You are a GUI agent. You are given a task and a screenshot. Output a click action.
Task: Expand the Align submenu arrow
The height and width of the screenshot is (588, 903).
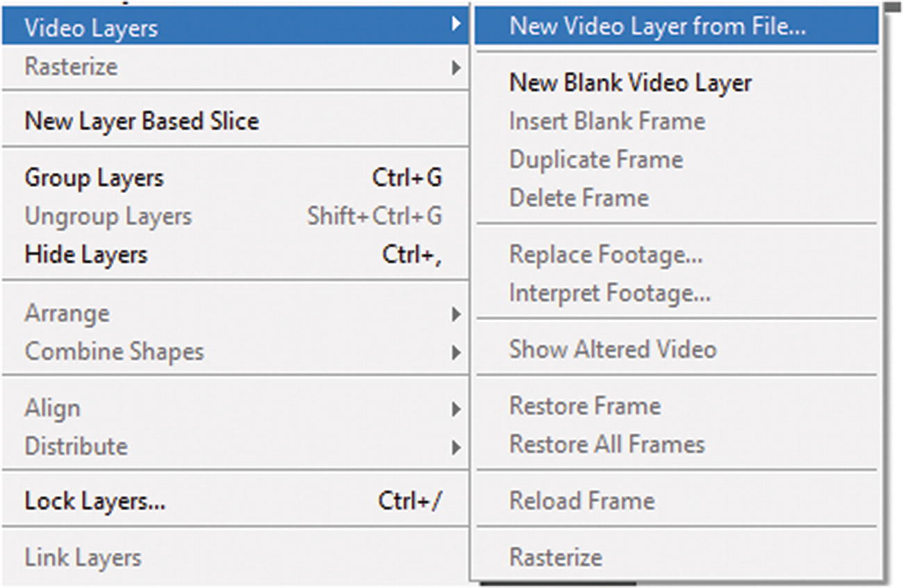(x=456, y=408)
